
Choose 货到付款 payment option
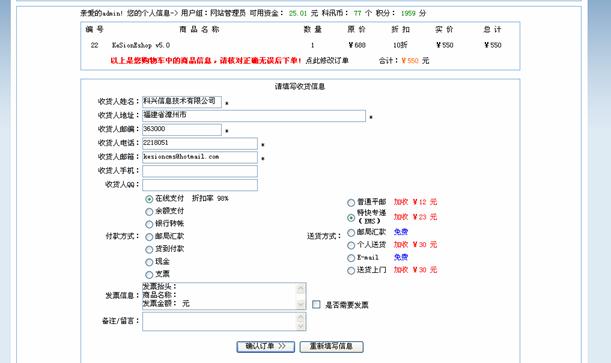coord(149,250)
